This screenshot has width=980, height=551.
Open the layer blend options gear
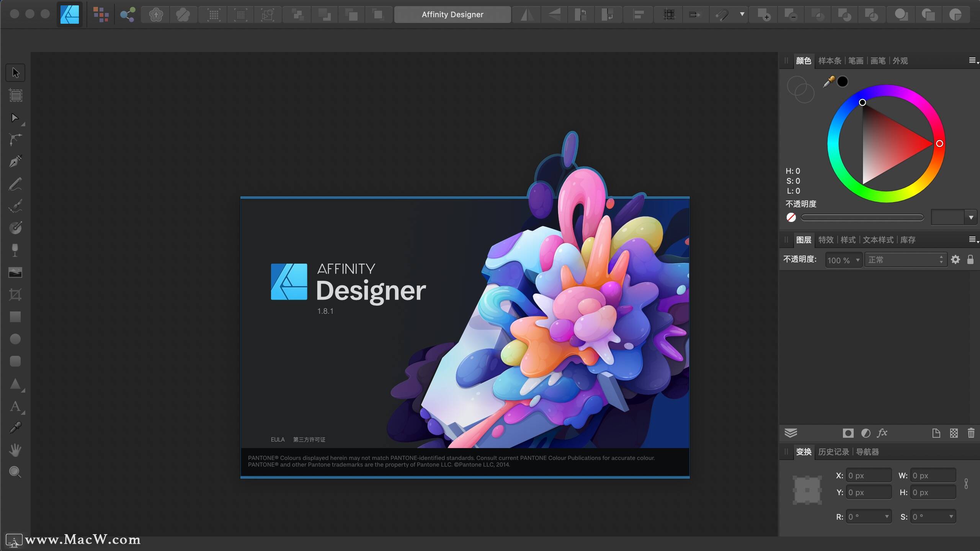point(955,260)
